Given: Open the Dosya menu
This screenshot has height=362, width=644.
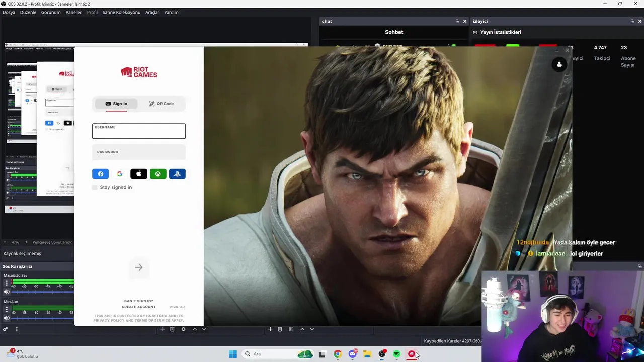Looking at the screenshot, I should coord(9,12).
